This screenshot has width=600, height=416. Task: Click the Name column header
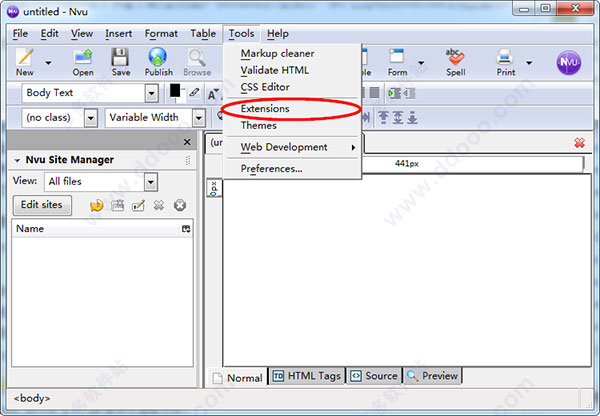pyautogui.click(x=96, y=229)
